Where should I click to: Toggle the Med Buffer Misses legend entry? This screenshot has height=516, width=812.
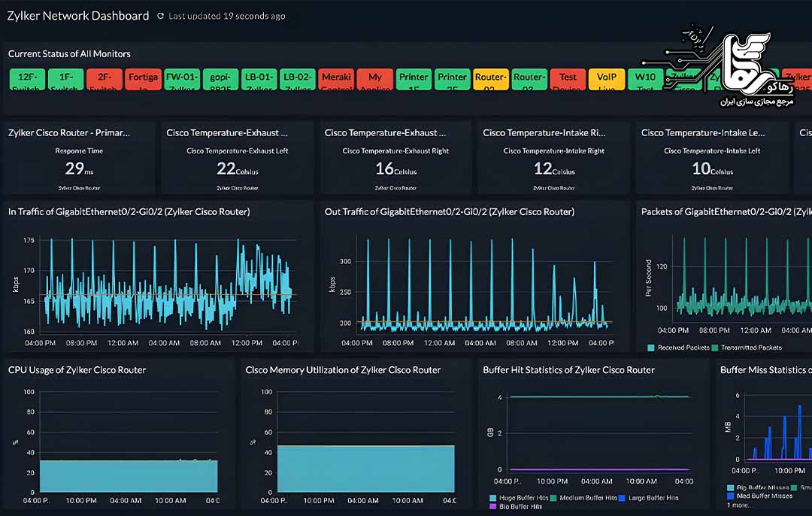[762, 496]
